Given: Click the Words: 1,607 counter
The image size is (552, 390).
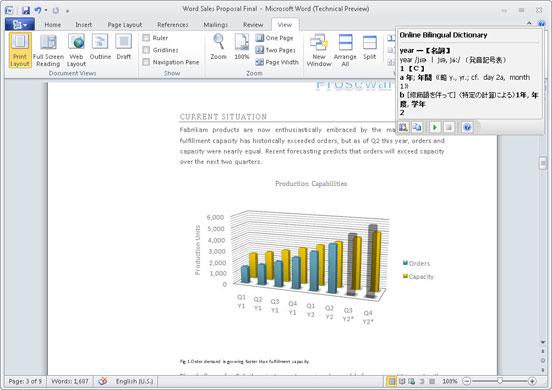Looking at the screenshot, I should (70, 381).
